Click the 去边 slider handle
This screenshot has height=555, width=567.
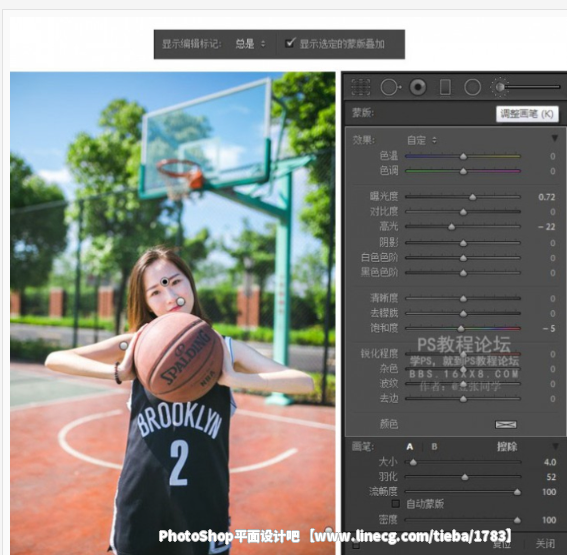[x=463, y=399]
